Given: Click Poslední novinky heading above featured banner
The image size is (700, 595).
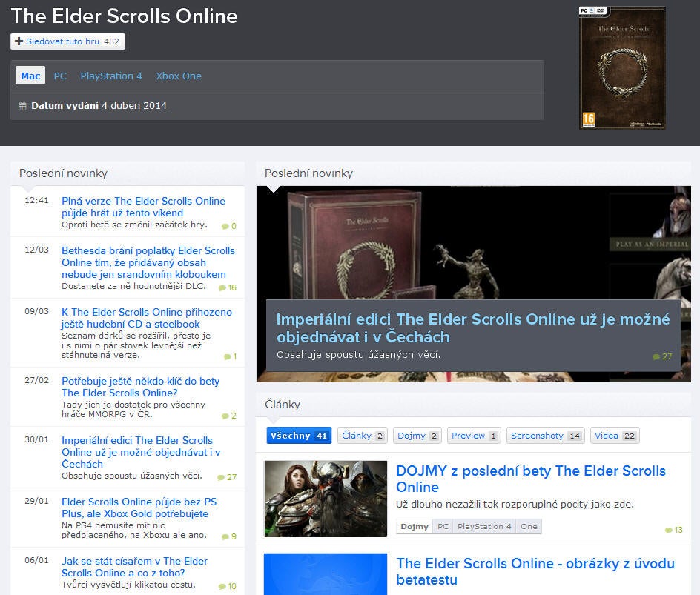Looking at the screenshot, I should click(308, 173).
